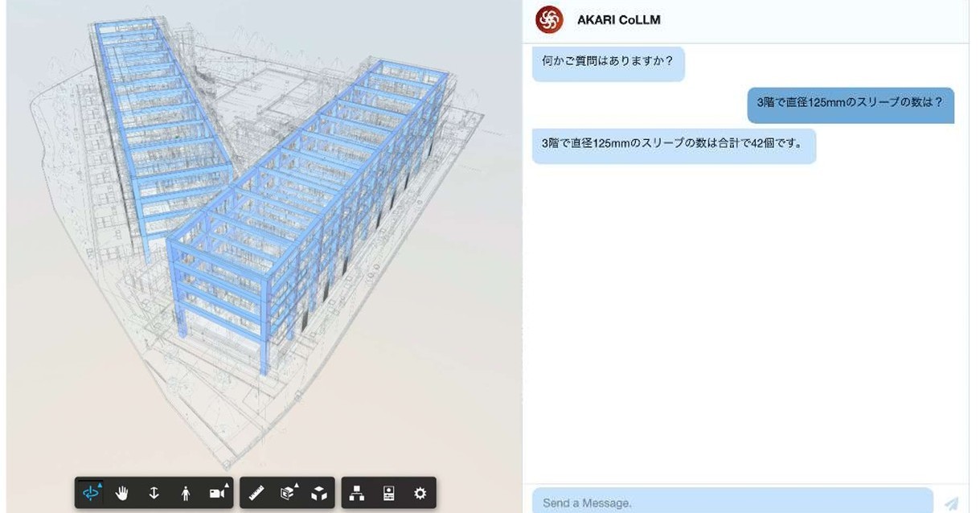
Task: Enable First Person walk tool
Action: (186, 493)
